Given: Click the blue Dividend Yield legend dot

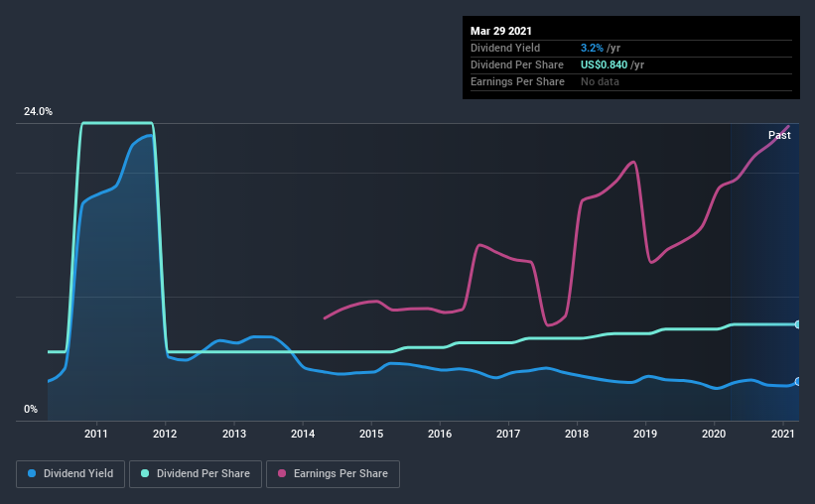Looking at the screenshot, I should [32, 473].
